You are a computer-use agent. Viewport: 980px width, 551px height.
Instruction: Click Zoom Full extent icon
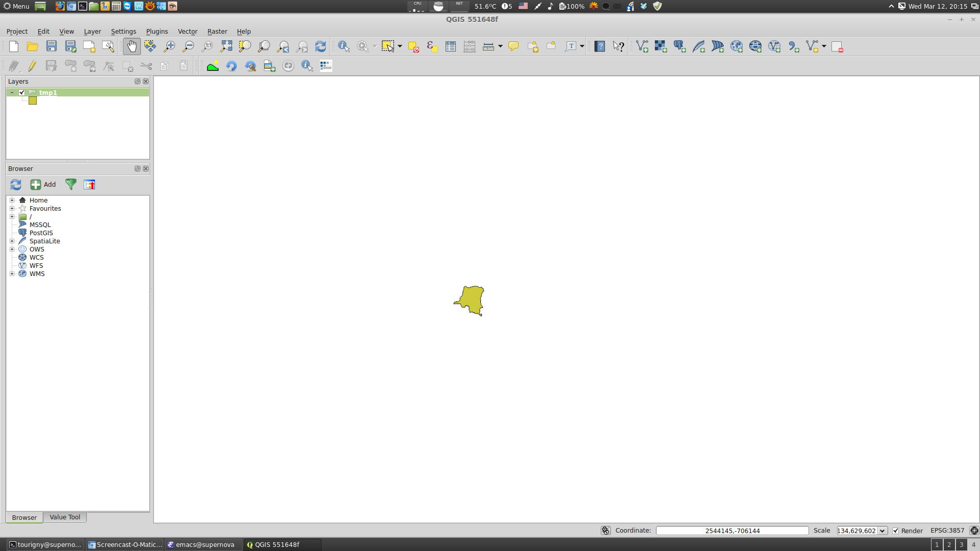tap(226, 46)
